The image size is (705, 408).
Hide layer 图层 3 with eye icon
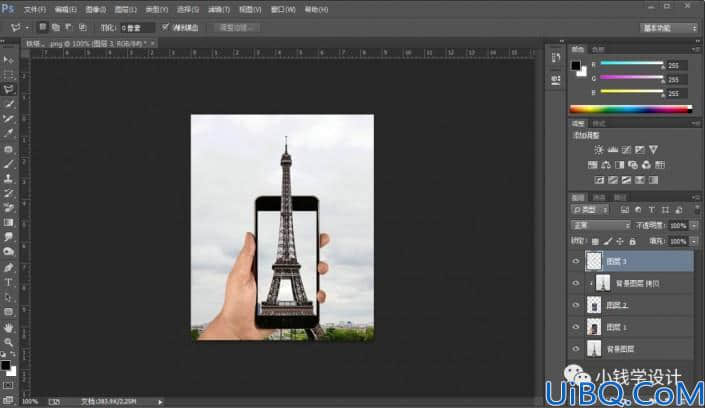[576, 261]
